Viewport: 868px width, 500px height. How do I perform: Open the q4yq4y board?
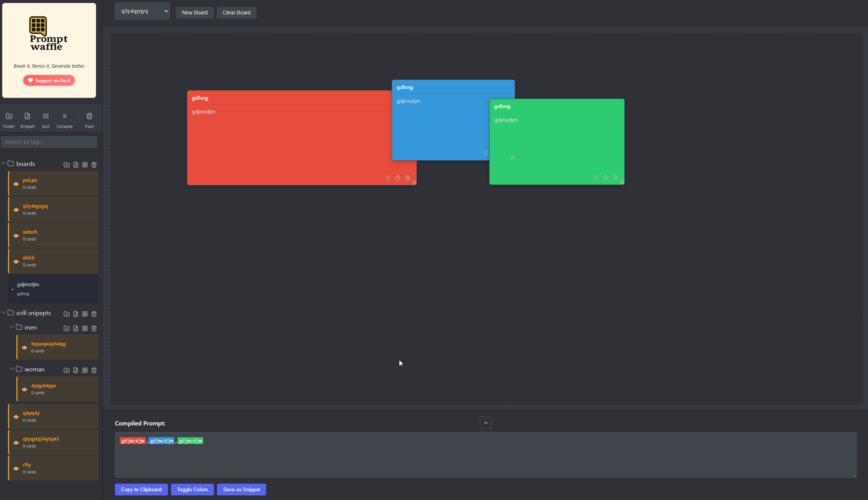(x=53, y=416)
